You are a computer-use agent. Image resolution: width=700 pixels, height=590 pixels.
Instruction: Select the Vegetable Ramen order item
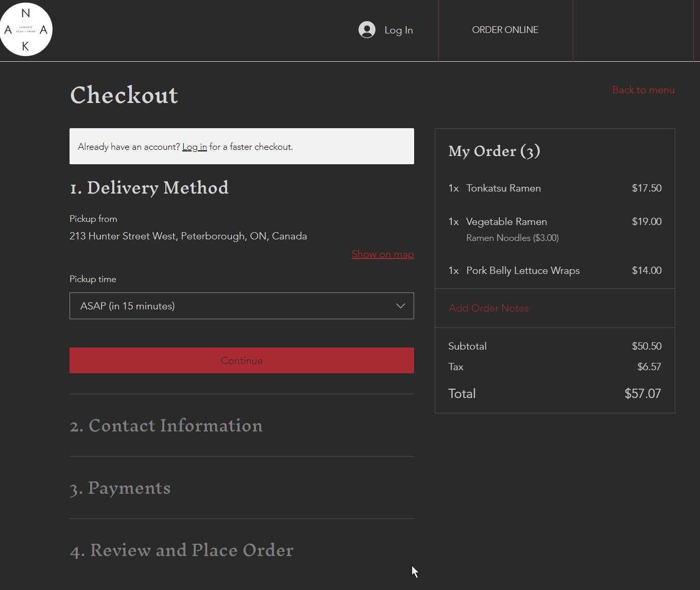pos(506,222)
